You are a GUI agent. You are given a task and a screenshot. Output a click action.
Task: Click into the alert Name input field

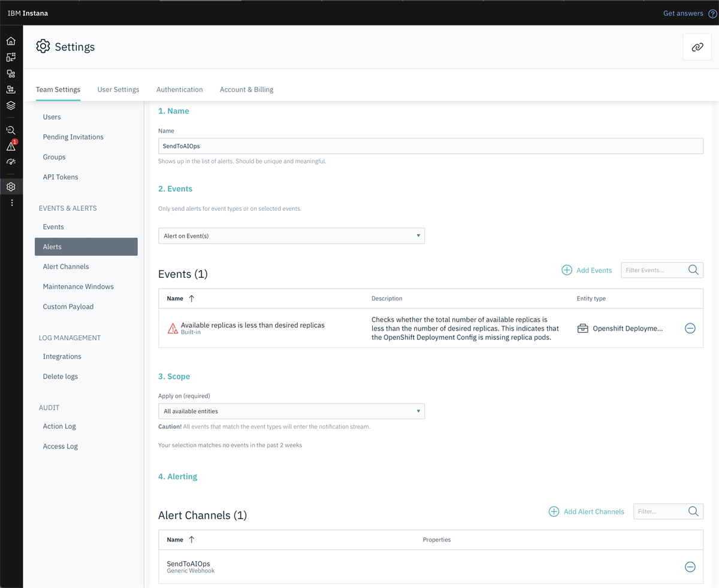[430, 146]
